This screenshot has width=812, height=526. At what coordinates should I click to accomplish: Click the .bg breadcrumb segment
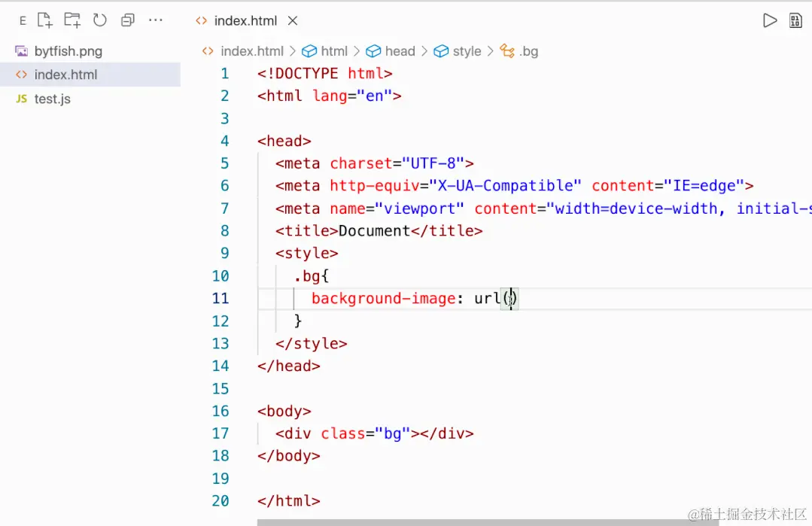(529, 51)
